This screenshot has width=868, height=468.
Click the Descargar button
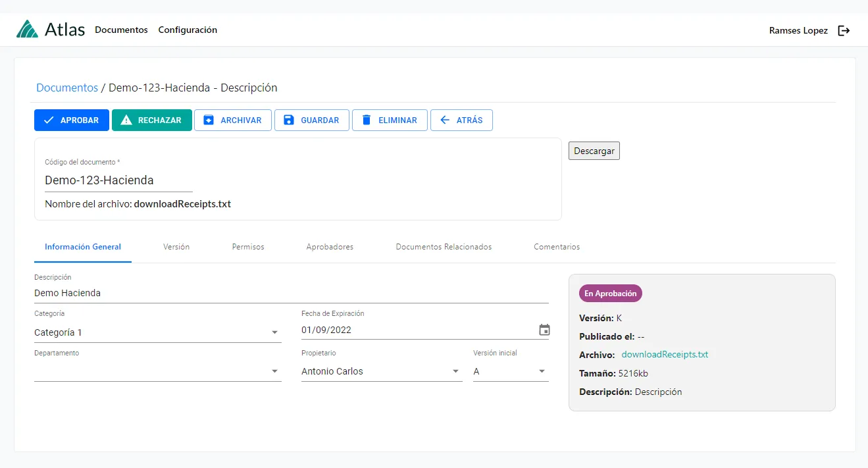pyautogui.click(x=594, y=151)
